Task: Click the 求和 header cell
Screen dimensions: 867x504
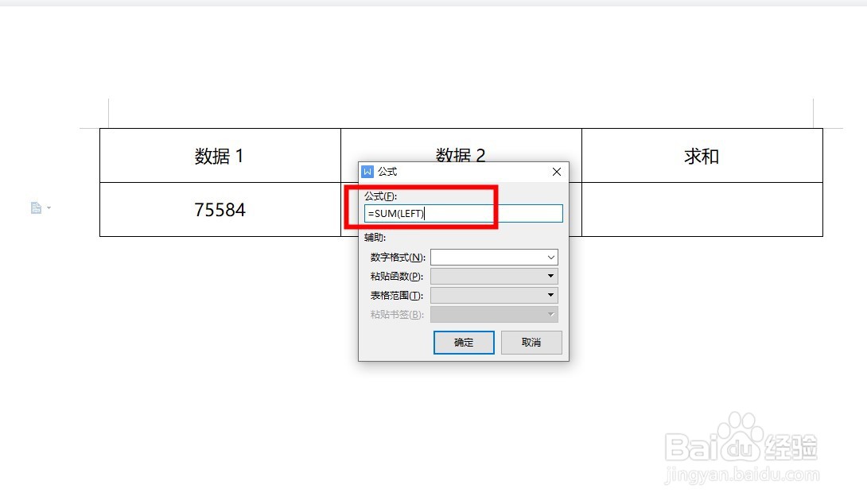Action: click(702, 156)
